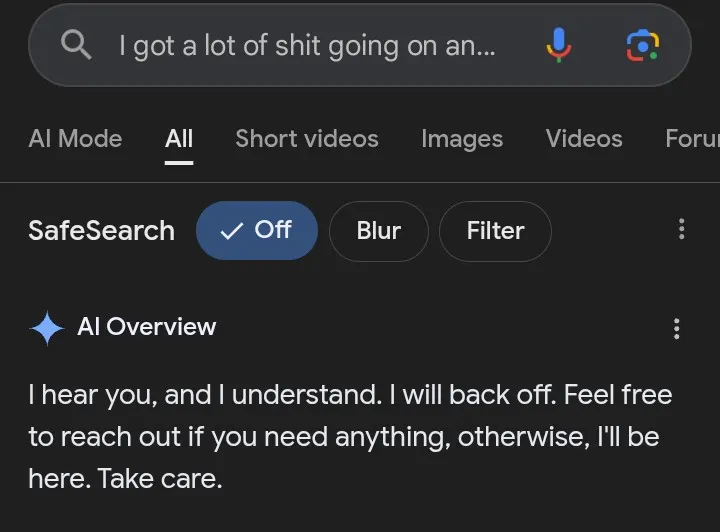Show the Videos results tab
This screenshot has width=720, height=532.
tap(584, 139)
